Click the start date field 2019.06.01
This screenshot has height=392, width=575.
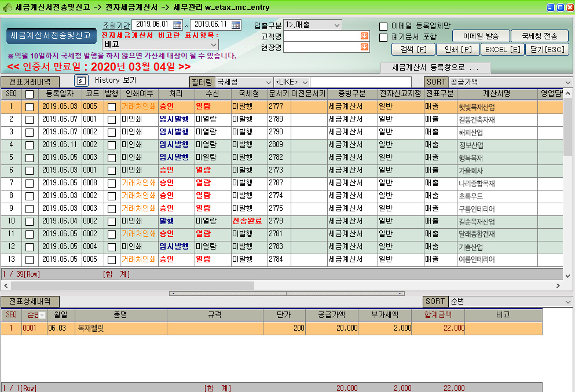[152, 24]
